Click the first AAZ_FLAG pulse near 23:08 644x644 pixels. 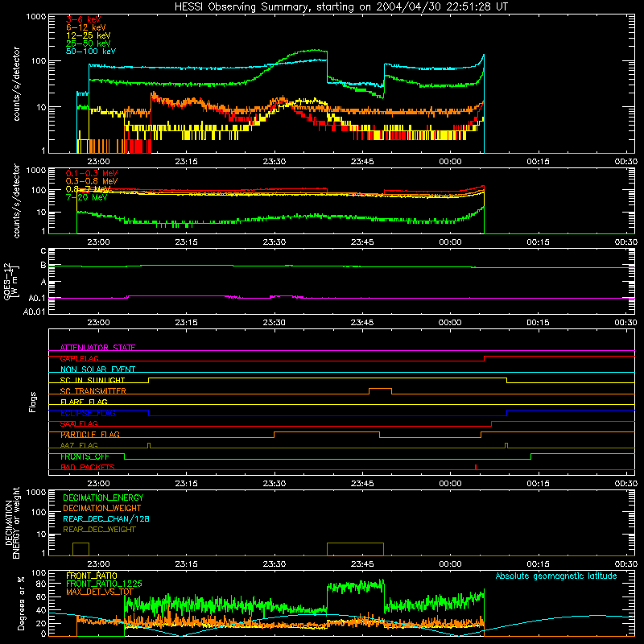coord(149,445)
